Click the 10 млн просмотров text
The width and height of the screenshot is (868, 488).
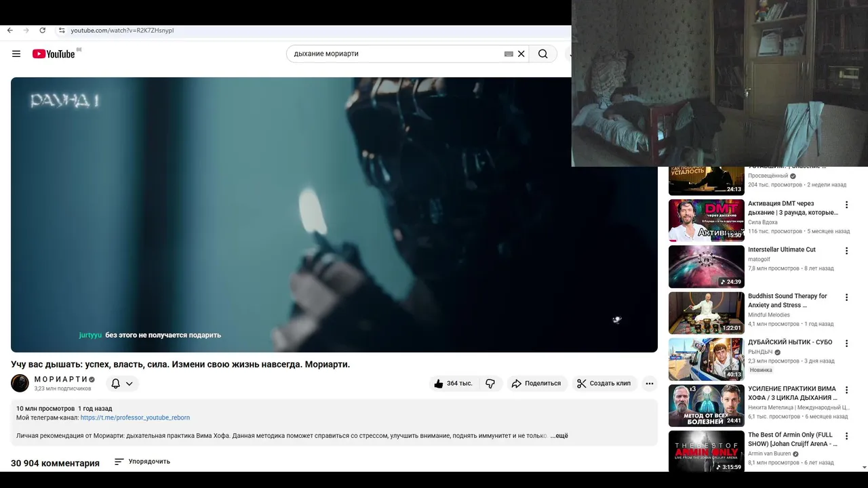tap(45, 409)
